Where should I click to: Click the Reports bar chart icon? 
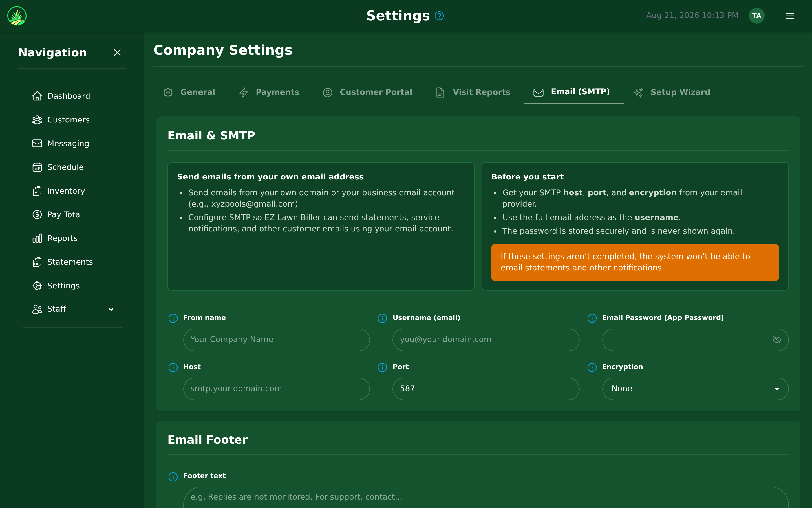click(37, 238)
